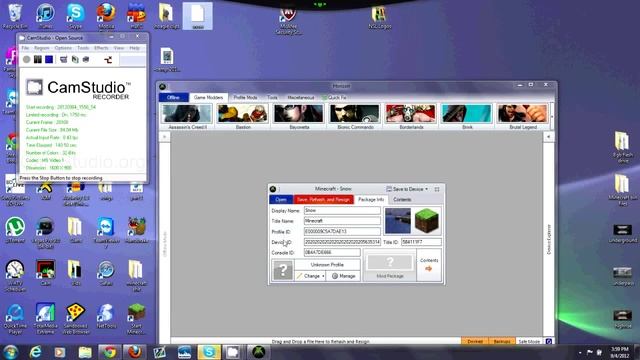Viewport: 640px width, 360px height.
Task: Click the blue Stop button in CamStudio
Action: [x=49, y=60]
